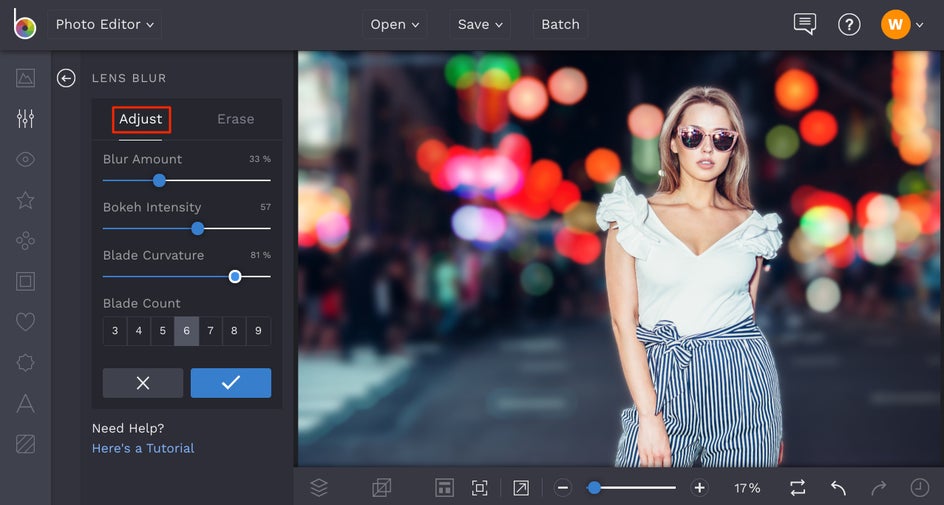Expand the Open dropdown menu

click(394, 24)
